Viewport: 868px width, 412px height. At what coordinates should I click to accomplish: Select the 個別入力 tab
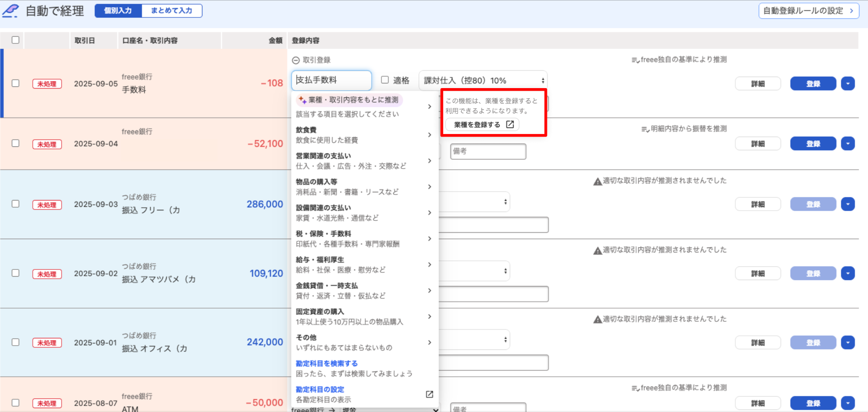(118, 11)
